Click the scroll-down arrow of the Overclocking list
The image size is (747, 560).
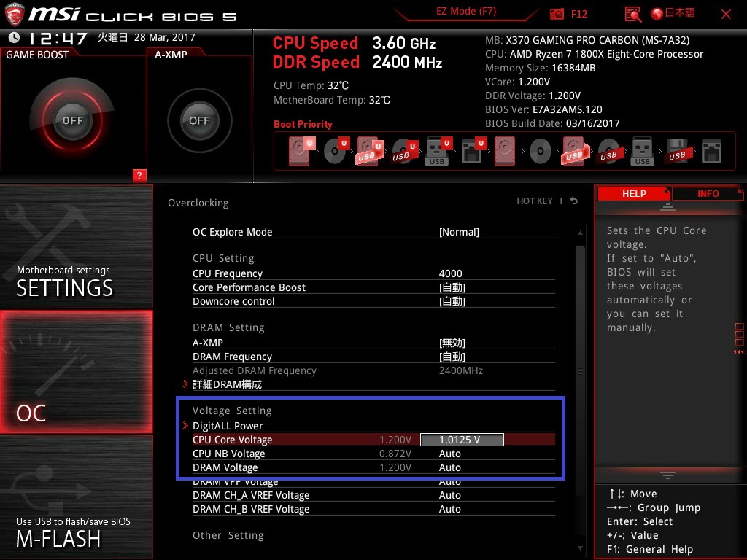(580, 548)
